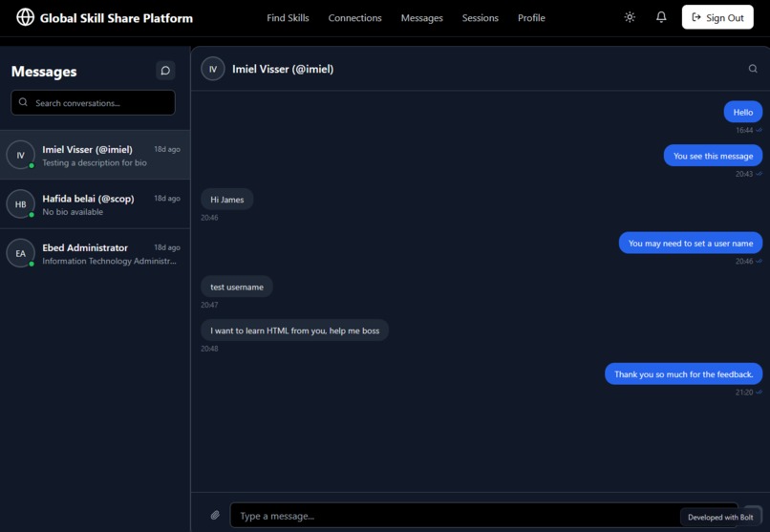Screen dimensions: 770x532
Task: Open conversation with Hafida belai (@scop)
Action: [x=95, y=203]
